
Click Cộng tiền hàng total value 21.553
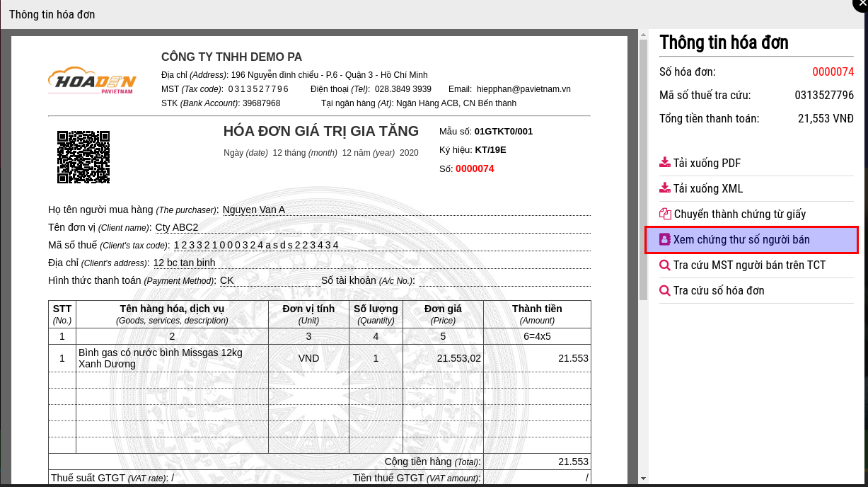(573, 462)
